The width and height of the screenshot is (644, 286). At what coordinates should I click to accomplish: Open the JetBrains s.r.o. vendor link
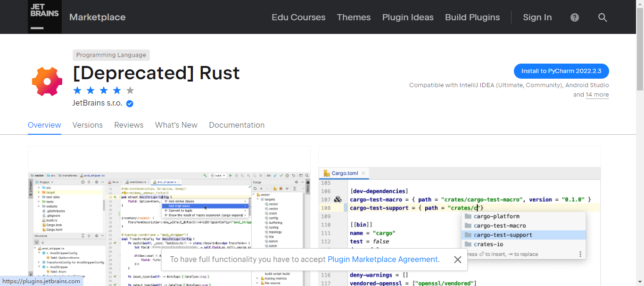(x=97, y=103)
